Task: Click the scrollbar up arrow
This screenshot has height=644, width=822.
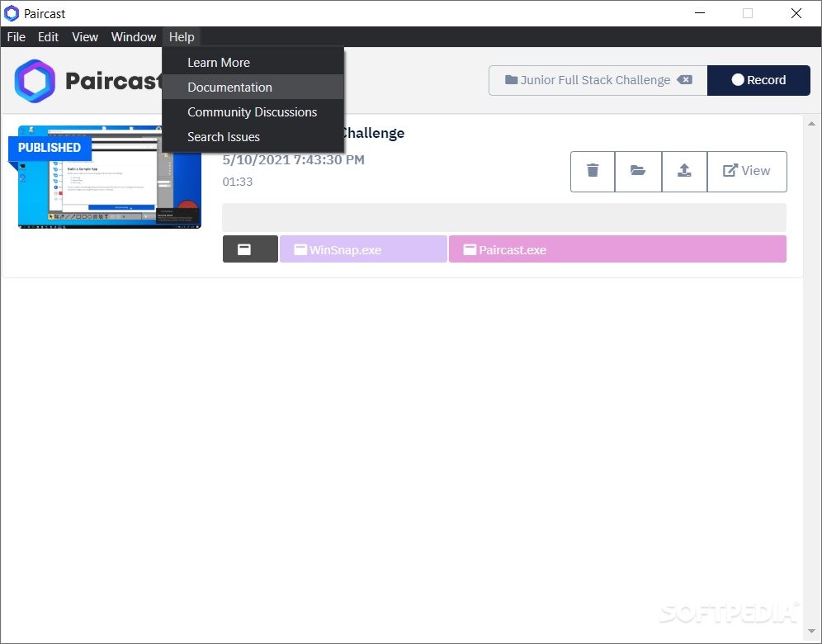Action: tap(811, 124)
